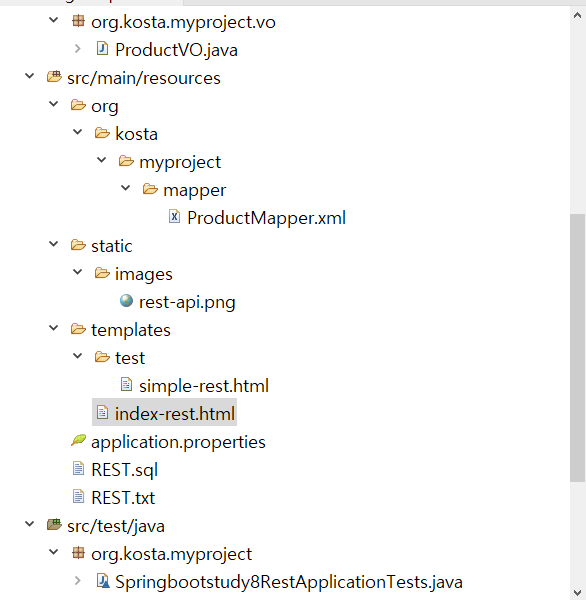Screen dimensions: 586x600
Task: Select the templates folder label
Action: [x=131, y=331]
